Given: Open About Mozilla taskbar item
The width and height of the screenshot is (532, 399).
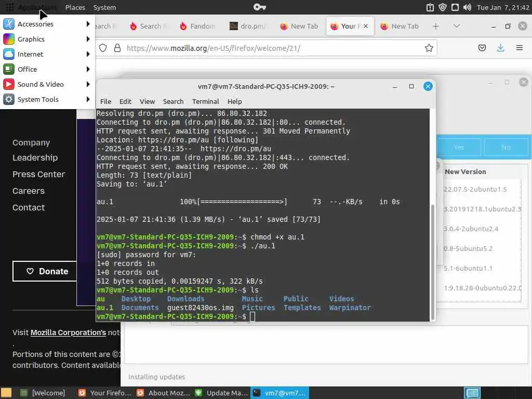Looking at the screenshot, I should tap(164, 393).
